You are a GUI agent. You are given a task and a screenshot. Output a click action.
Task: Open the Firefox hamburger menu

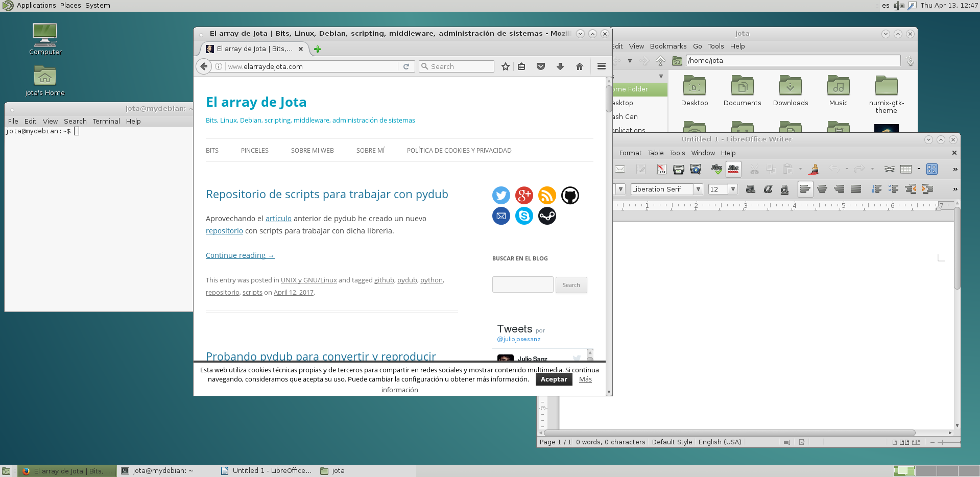pyautogui.click(x=602, y=66)
